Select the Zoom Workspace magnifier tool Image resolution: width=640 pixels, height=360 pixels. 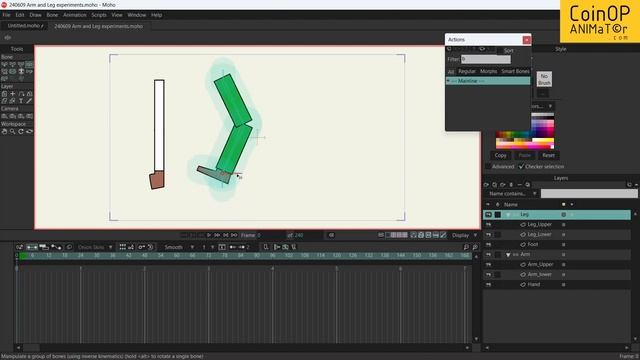pyautogui.click(x=13, y=131)
